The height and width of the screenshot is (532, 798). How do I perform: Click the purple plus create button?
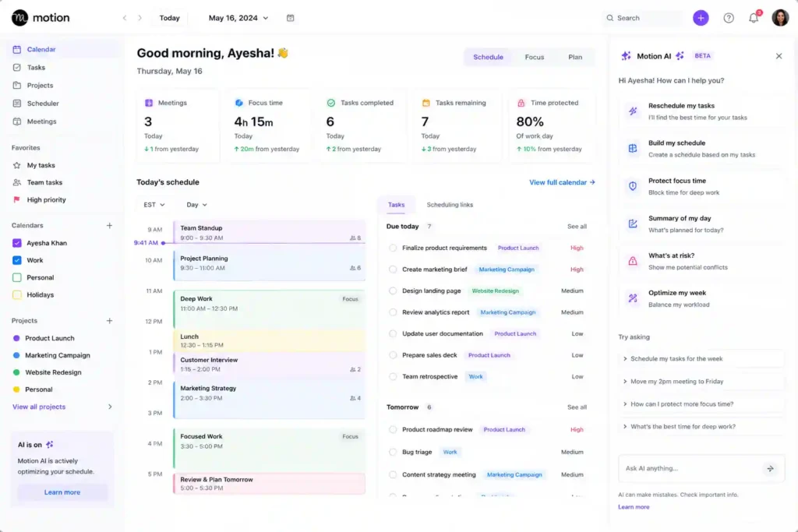(701, 18)
